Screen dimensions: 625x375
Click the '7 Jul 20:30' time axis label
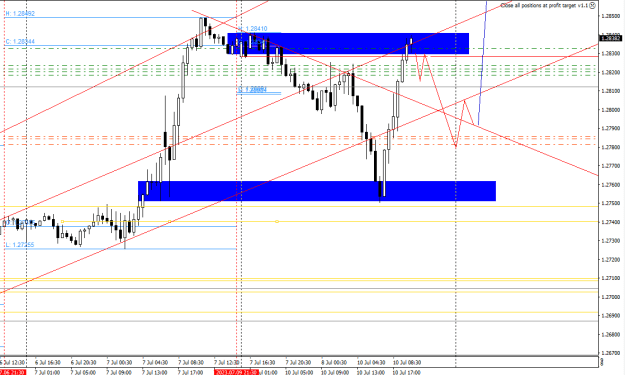click(299, 363)
